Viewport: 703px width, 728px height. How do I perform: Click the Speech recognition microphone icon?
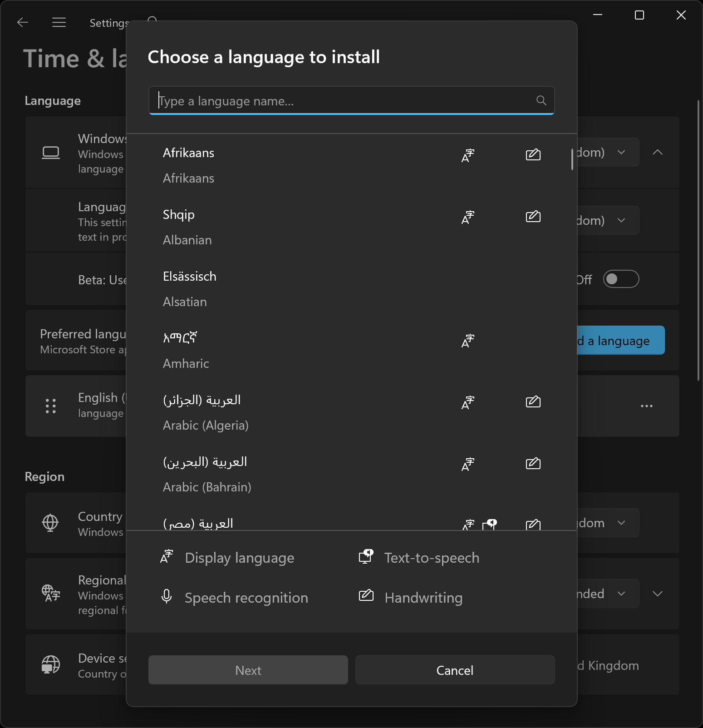click(167, 596)
